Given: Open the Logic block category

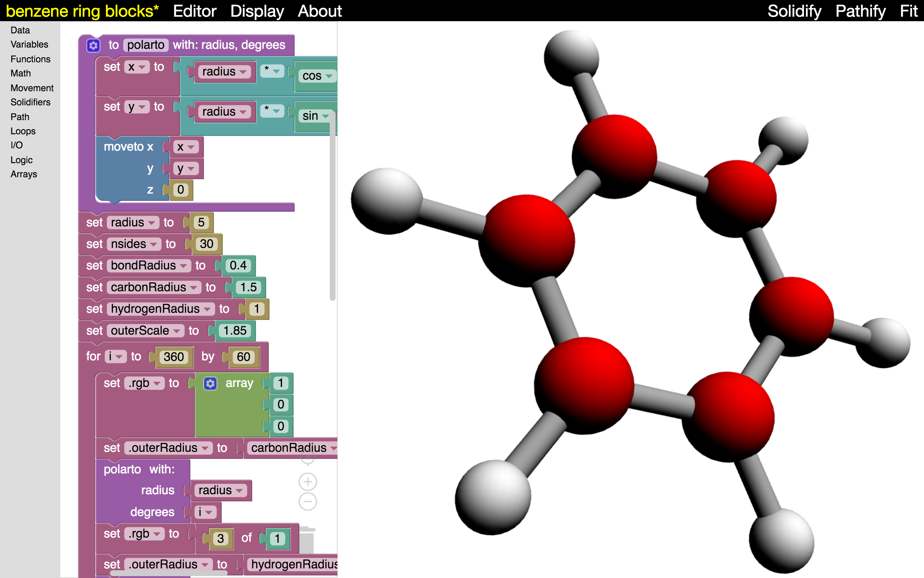Looking at the screenshot, I should click(x=21, y=160).
